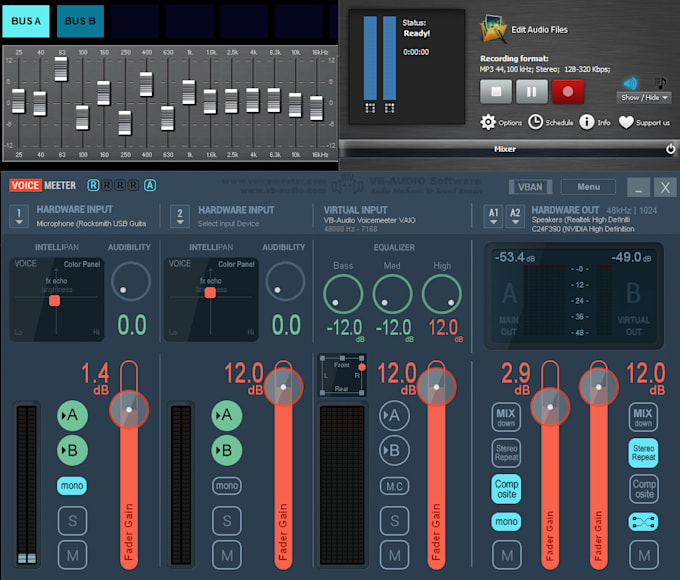Viewport: 680px width, 580px height.
Task: Toggle the Mixer power icon
Action: pyautogui.click(x=670, y=149)
